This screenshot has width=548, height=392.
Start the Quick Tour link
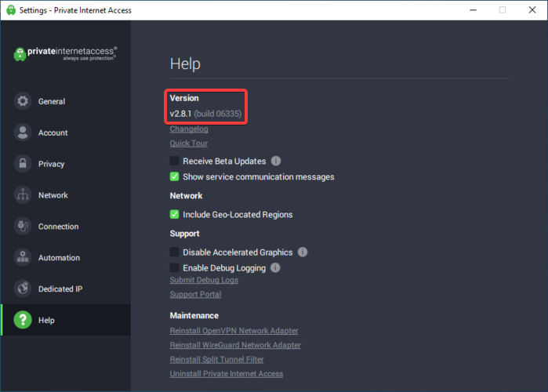189,143
